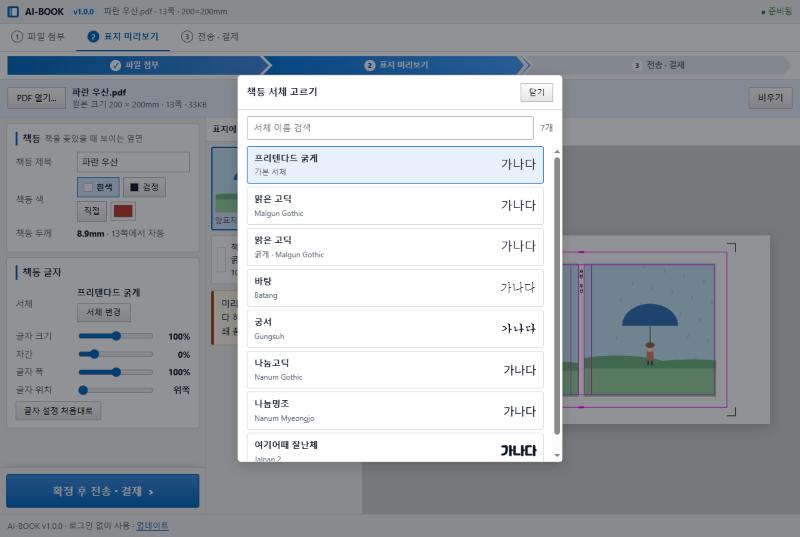Screen dimensions: 800x537
Task: Close the font picker with 닫기
Action: click(536, 92)
